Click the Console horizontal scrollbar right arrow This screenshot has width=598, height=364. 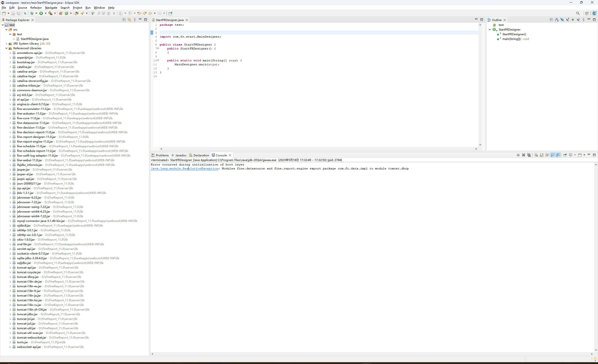(x=592, y=354)
